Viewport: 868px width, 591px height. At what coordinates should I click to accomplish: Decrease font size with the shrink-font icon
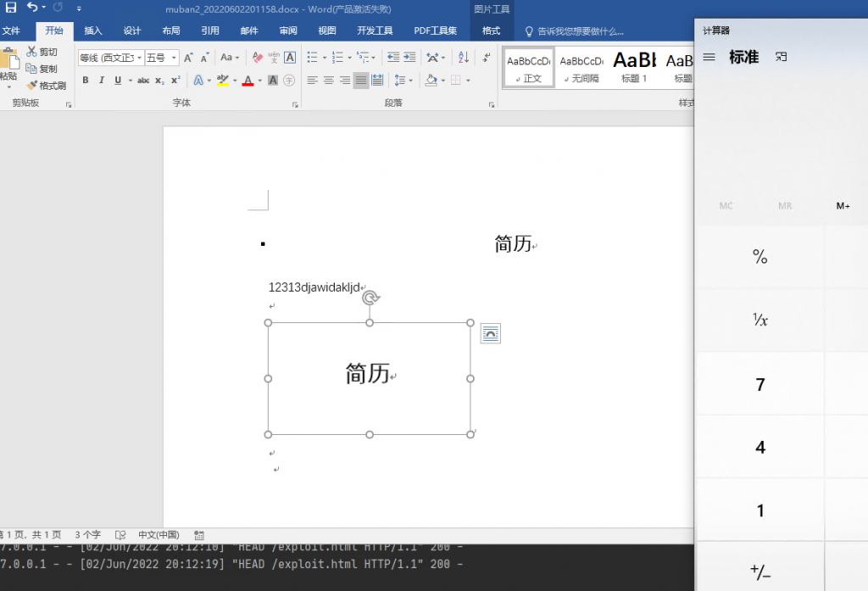[205, 58]
